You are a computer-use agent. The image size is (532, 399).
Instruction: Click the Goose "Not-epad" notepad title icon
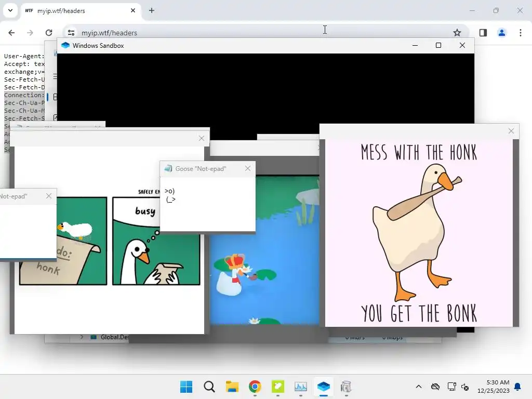point(168,169)
